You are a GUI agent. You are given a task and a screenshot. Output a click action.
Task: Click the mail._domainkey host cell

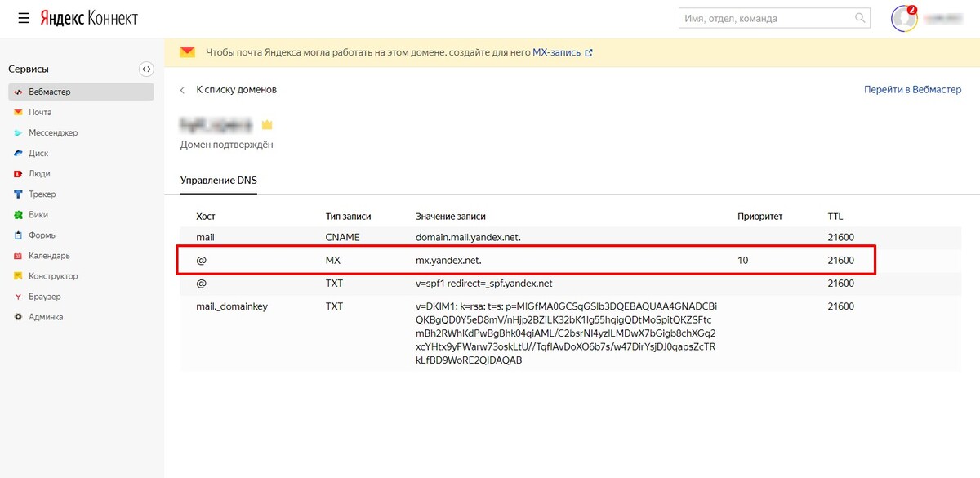click(x=232, y=306)
